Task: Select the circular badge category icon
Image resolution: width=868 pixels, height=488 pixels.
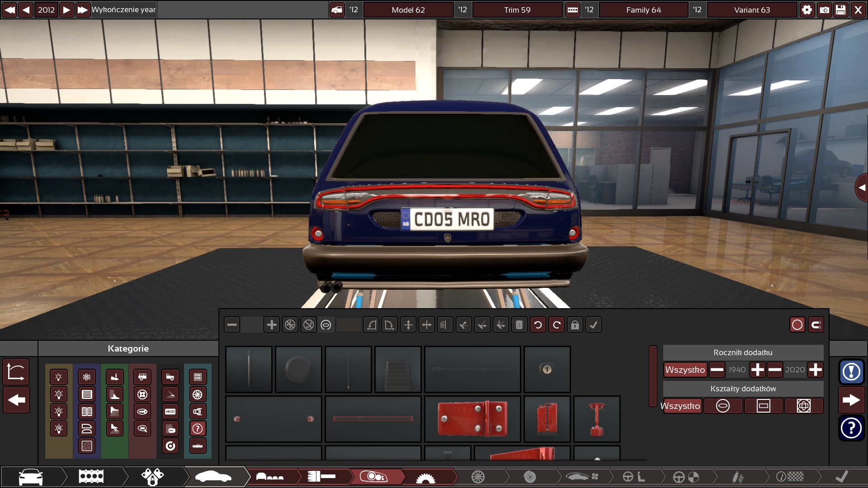Action: pyautogui.click(x=170, y=446)
